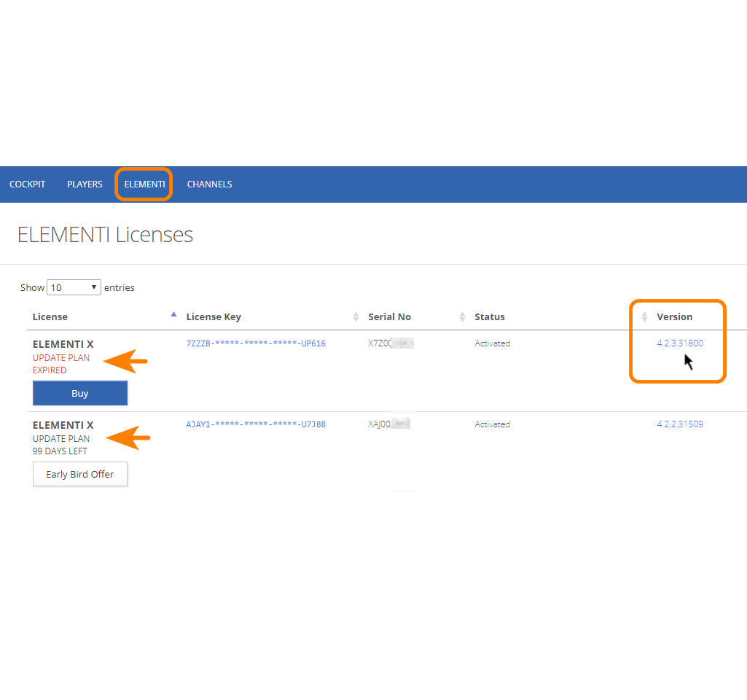Open the COCKPIT navigation tab
Viewport: 747px width, 700px height.
27,184
